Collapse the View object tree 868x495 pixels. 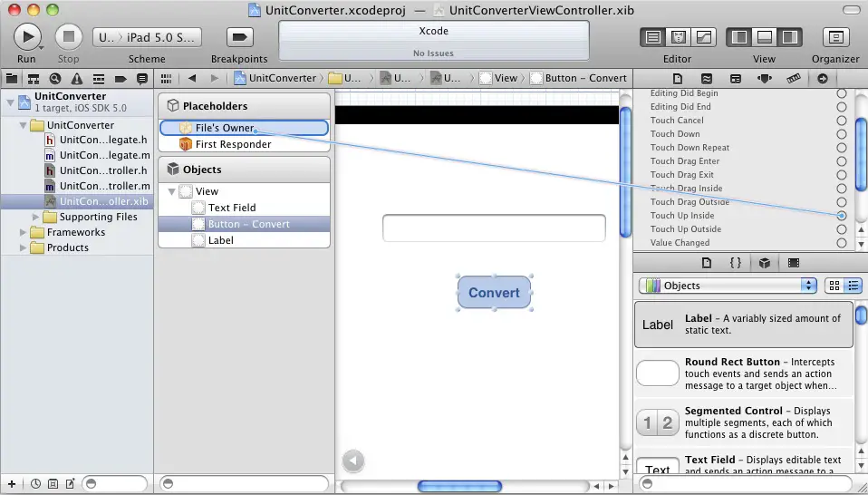pyautogui.click(x=171, y=192)
